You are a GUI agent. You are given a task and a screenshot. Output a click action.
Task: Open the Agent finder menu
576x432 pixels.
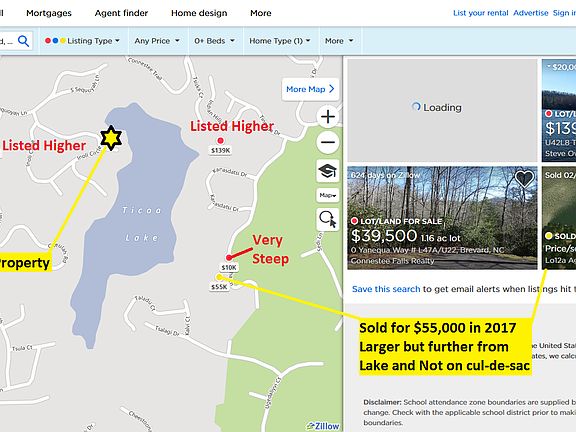(121, 13)
